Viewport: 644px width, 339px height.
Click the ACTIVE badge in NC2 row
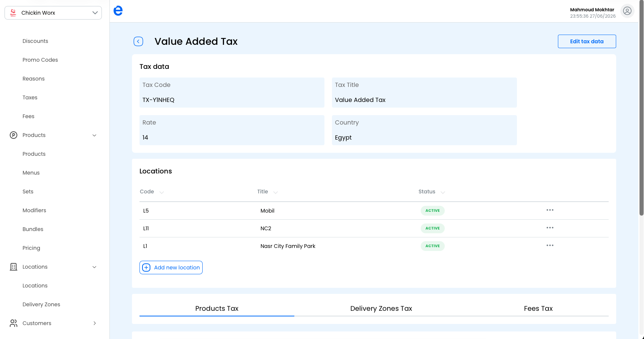point(433,228)
